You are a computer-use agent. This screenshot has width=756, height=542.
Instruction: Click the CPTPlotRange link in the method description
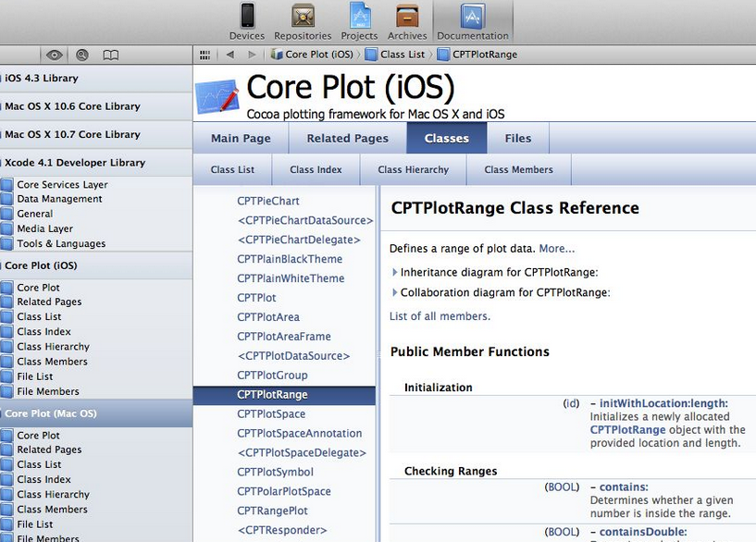(627, 430)
